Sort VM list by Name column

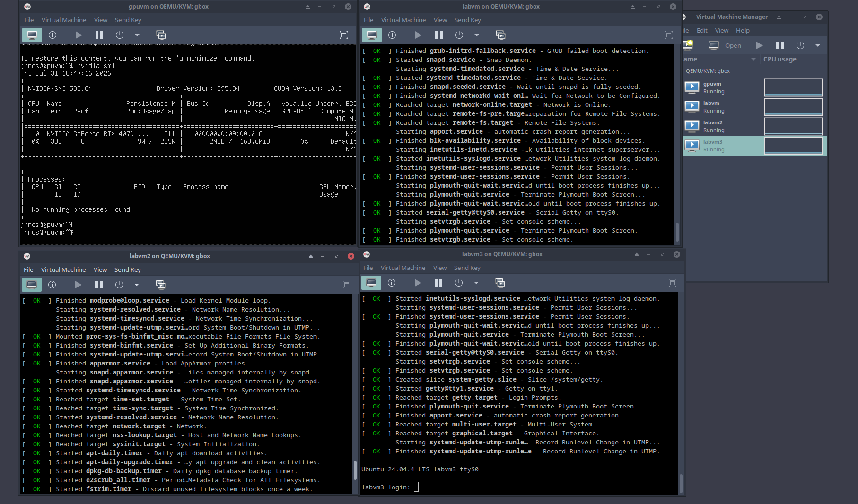(x=721, y=59)
